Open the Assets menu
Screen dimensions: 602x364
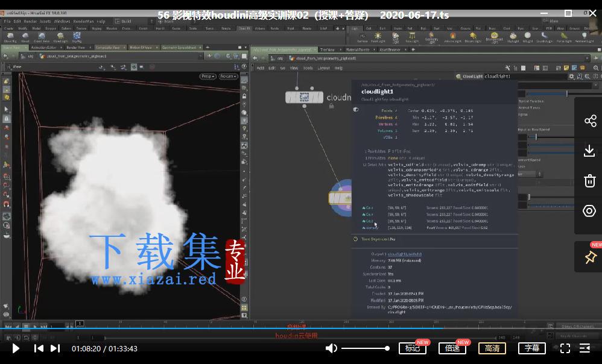[x=45, y=22]
